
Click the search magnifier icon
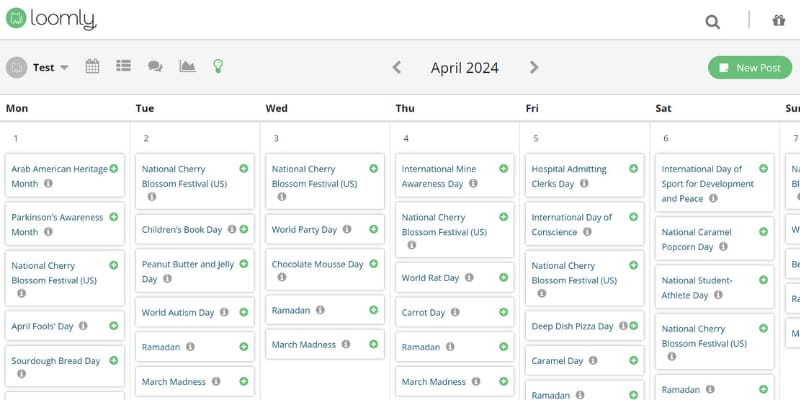(712, 21)
